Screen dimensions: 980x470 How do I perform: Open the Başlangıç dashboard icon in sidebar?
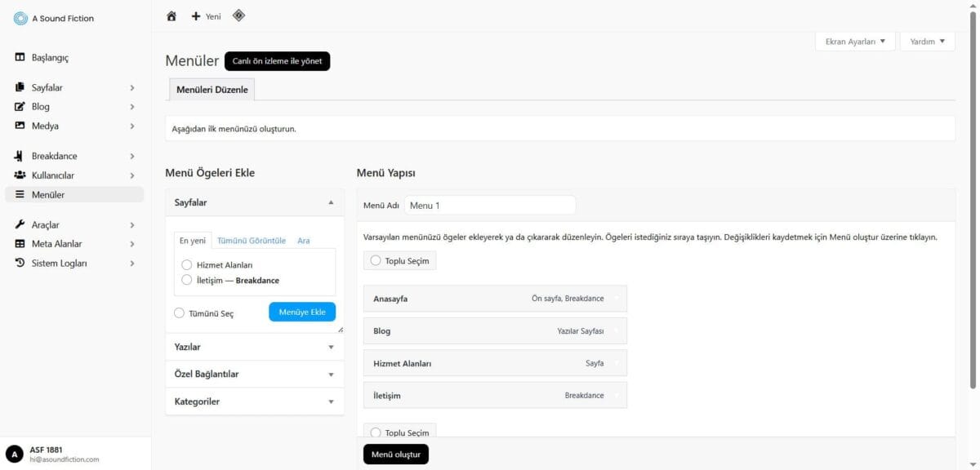20,58
